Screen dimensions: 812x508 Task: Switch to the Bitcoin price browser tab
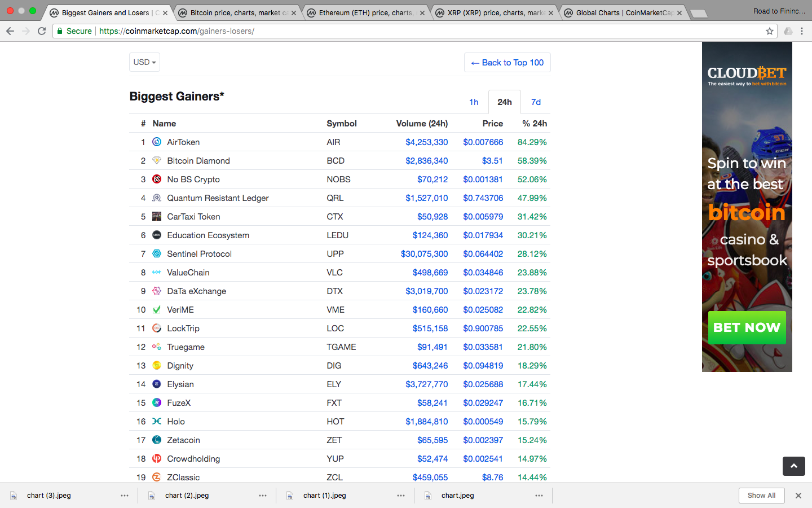(239, 12)
